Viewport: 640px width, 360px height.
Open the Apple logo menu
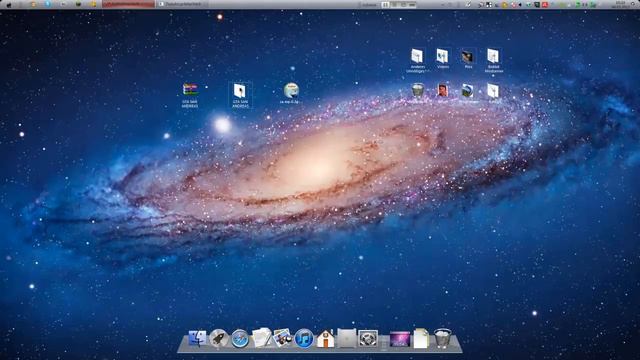(9, 4)
